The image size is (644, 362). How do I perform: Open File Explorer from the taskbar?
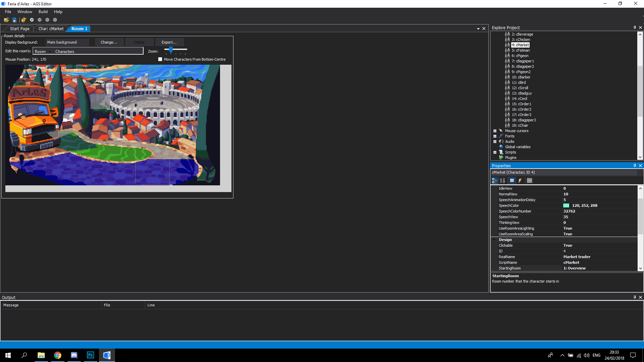coord(41,355)
